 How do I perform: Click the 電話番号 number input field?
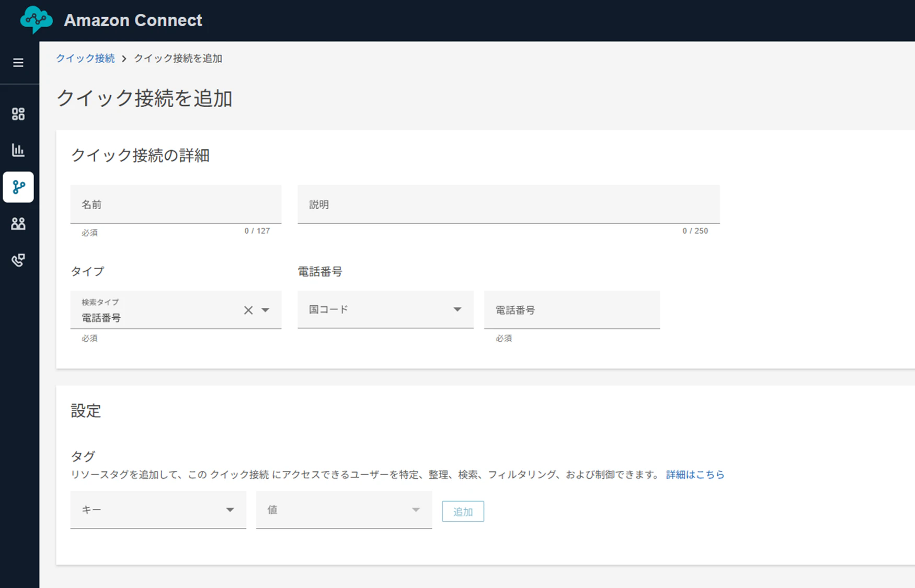pos(572,310)
